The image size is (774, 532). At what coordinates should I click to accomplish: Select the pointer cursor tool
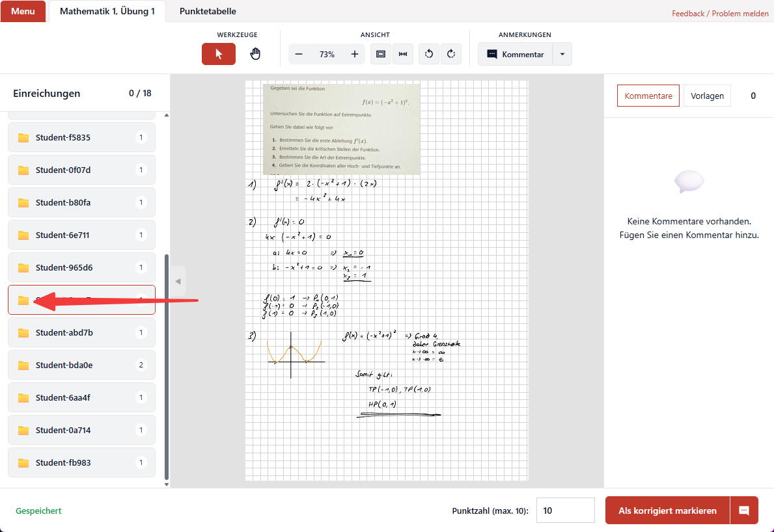[219, 54]
